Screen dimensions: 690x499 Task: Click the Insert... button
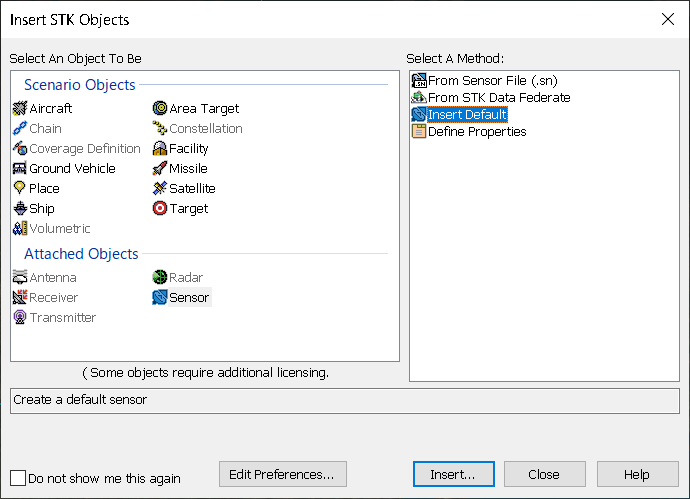[x=454, y=474]
